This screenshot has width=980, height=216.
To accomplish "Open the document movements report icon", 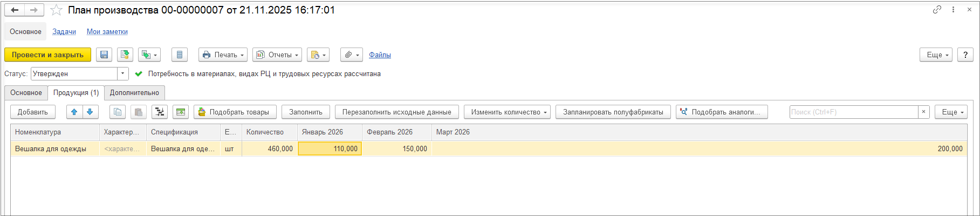I will tap(180, 55).
